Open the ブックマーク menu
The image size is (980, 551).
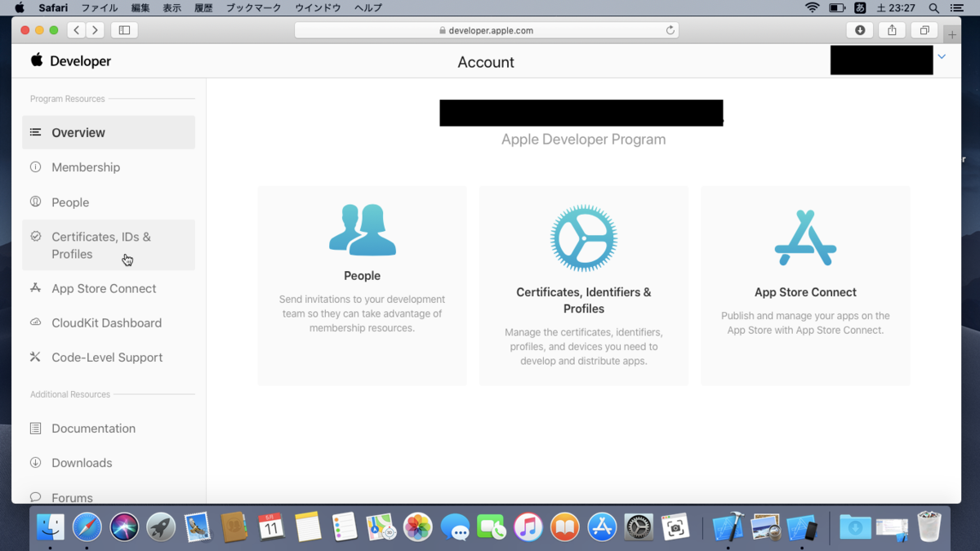253,7
